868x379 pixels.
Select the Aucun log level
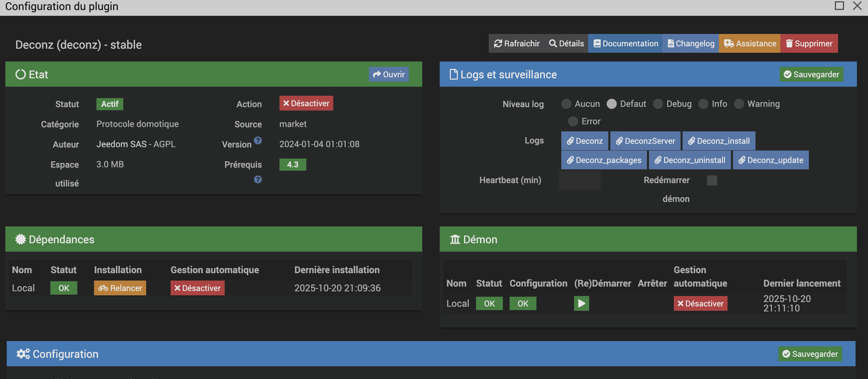(x=566, y=104)
